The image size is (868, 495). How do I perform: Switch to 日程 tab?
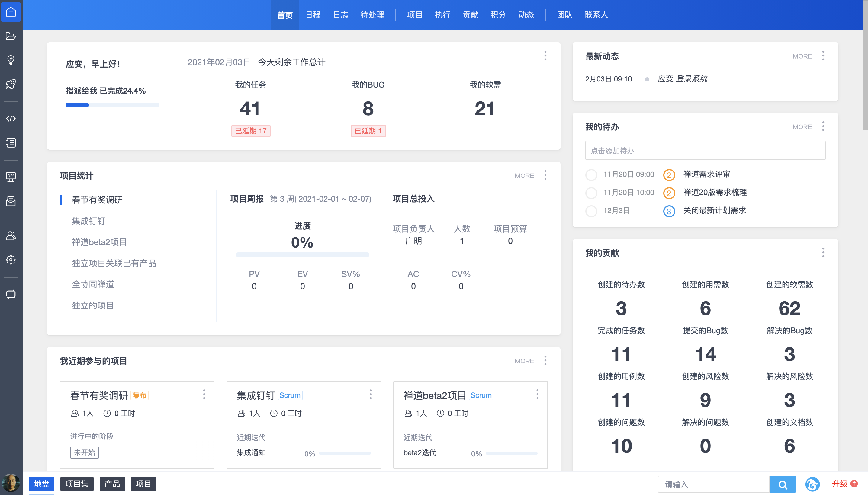(313, 15)
